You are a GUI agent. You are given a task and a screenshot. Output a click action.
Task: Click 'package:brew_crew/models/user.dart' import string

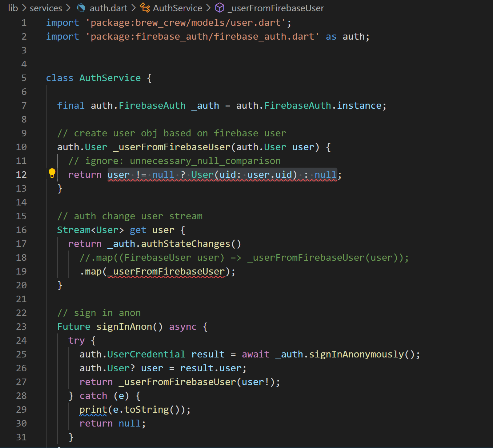(x=185, y=23)
